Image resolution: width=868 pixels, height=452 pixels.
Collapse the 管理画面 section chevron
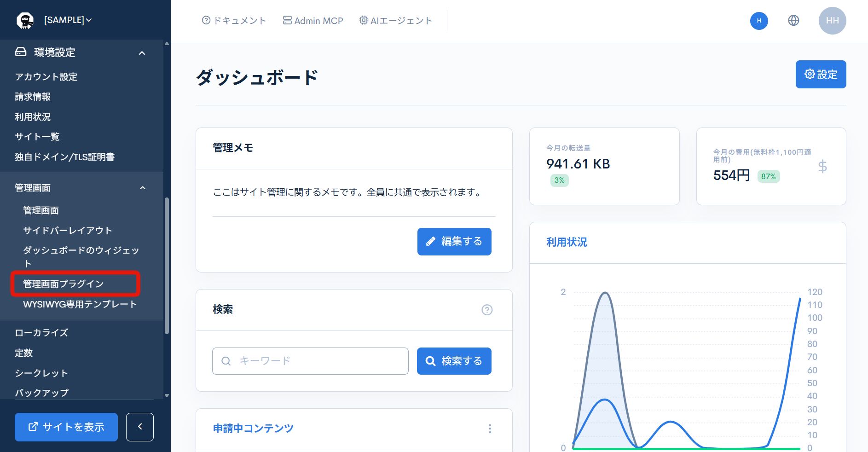point(143,188)
